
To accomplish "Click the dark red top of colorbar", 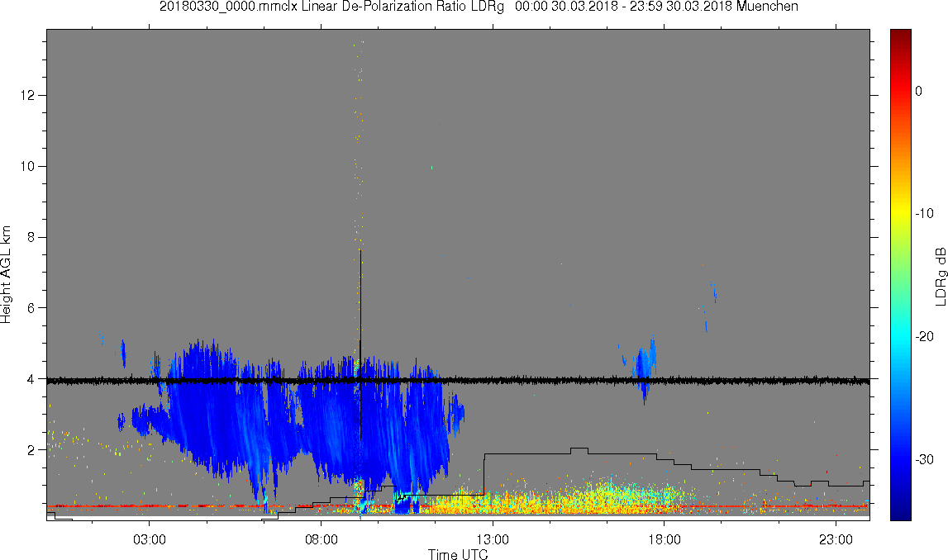I will coord(901,36).
